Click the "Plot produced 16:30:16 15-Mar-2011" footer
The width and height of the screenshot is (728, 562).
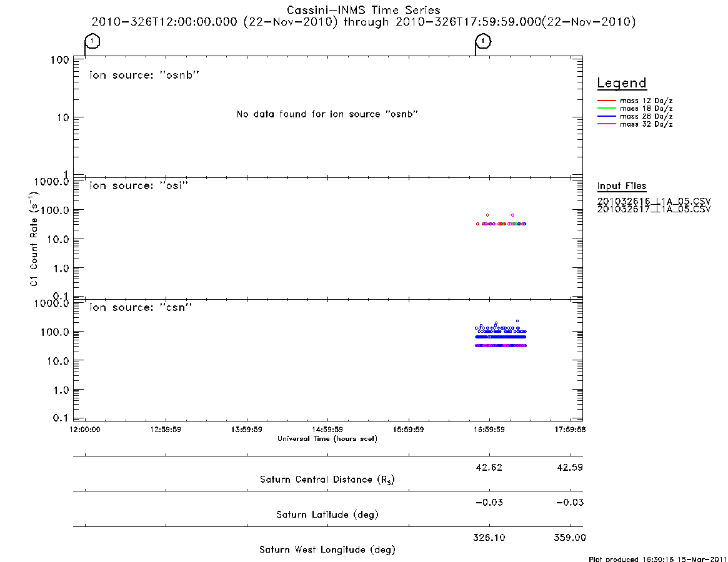tap(657, 559)
